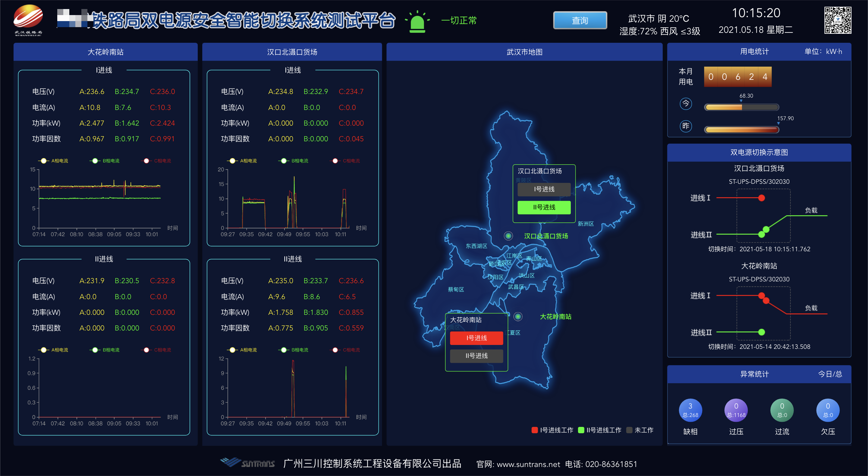This screenshot has width=868, height=476.
Task: Click the 过压 anomaly count circle
Action: [736, 410]
